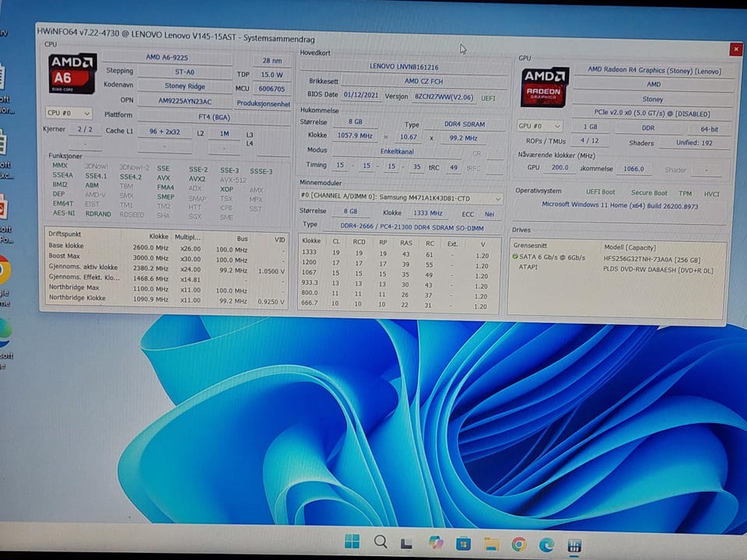Screen dimensions: 747x560
Task: Click the RDRAND feature flag
Action: [x=98, y=214]
